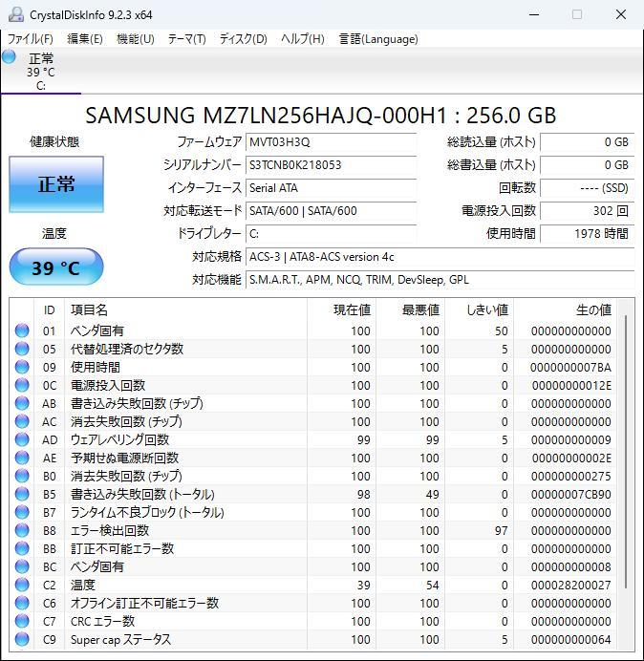This screenshot has width=644, height=661.
Task: Open the 編集(E) menu
Action: click(x=85, y=39)
